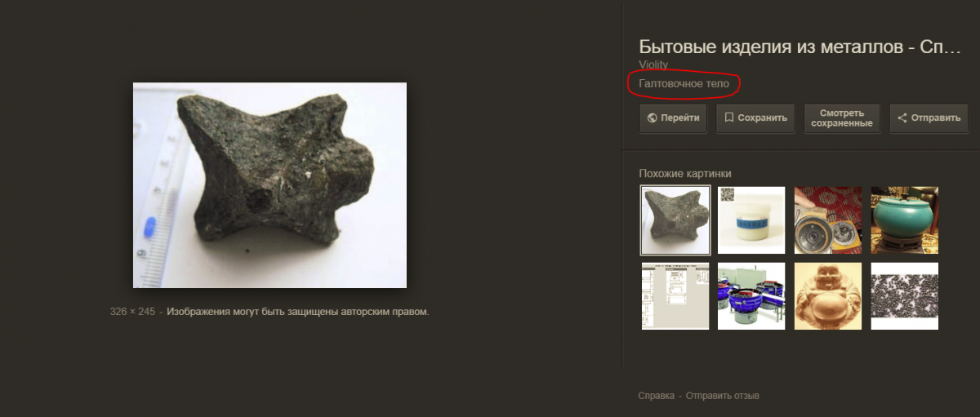The width and height of the screenshot is (980, 417).
Task: Open the title link Бытовые изделия из металлов
Action: tap(800, 47)
